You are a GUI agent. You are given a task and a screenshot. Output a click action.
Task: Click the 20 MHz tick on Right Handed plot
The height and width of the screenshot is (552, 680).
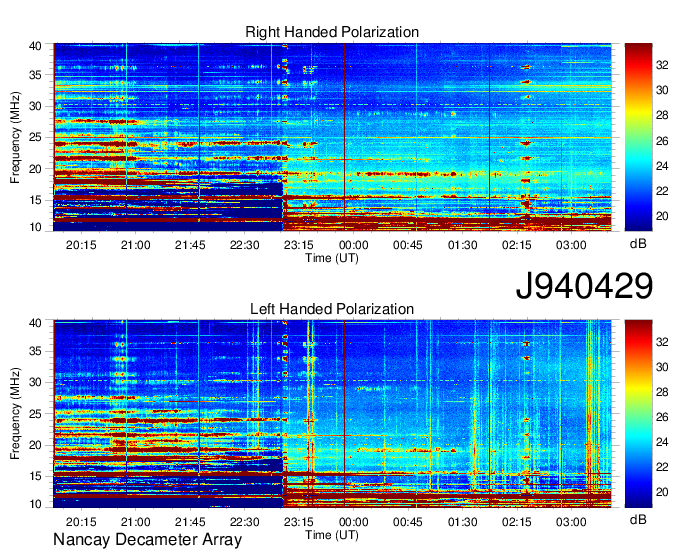click(x=35, y=169)
